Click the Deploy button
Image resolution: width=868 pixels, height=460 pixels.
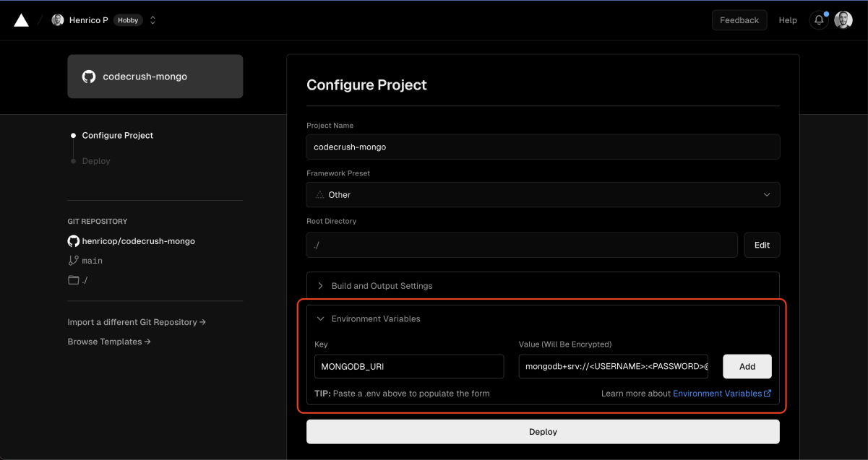pos(543,431)
